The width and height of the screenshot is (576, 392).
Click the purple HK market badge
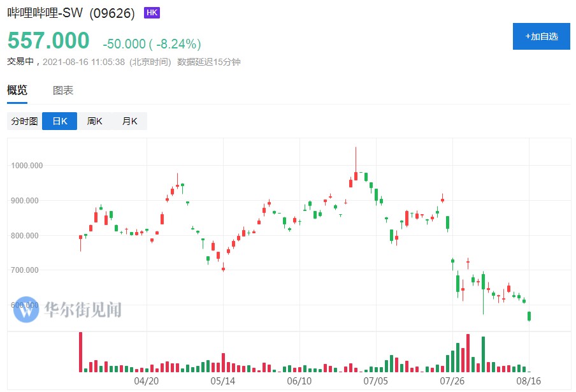point(152,13)
